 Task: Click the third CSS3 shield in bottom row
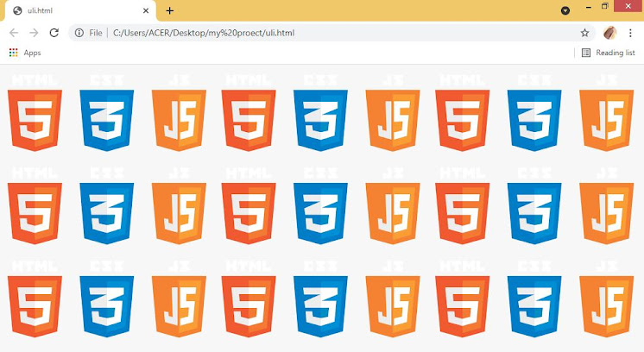pyautogui.click(x=534, y=306)
